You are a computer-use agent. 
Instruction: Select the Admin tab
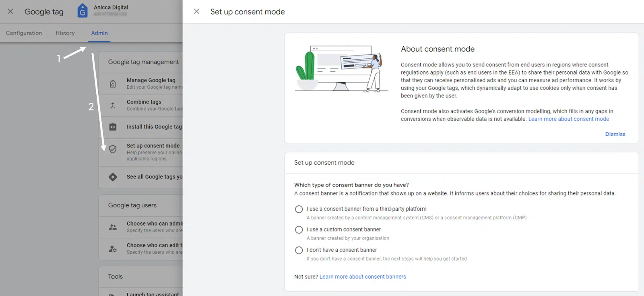(x=99, y=33)
